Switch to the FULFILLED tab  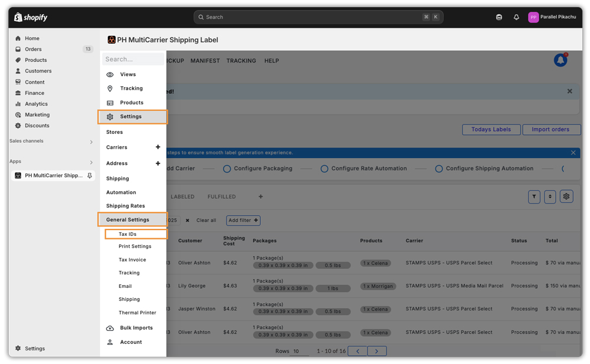click(222, 197)
